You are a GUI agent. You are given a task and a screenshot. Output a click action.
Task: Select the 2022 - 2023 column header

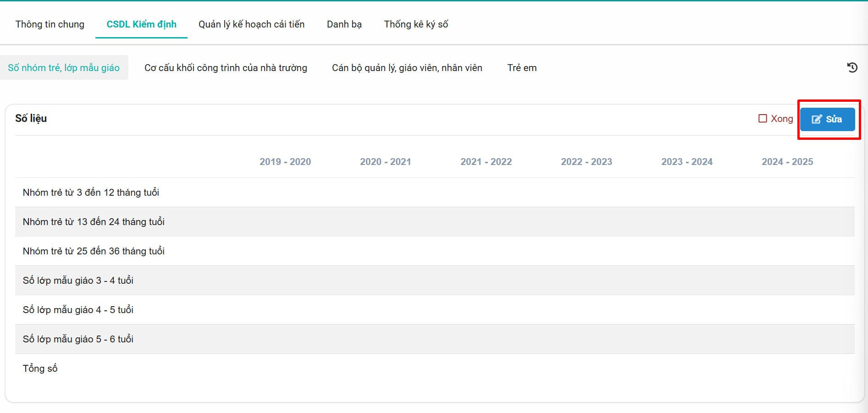point(586,162)
